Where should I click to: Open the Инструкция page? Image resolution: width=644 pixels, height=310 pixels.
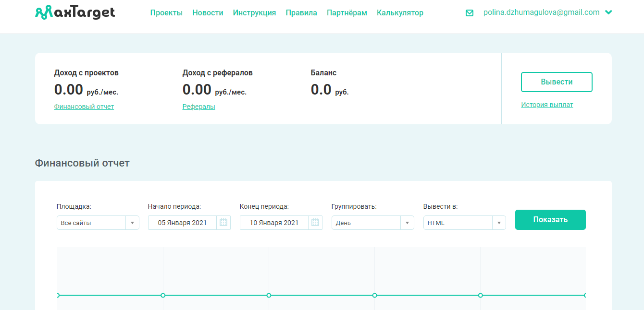254,13
